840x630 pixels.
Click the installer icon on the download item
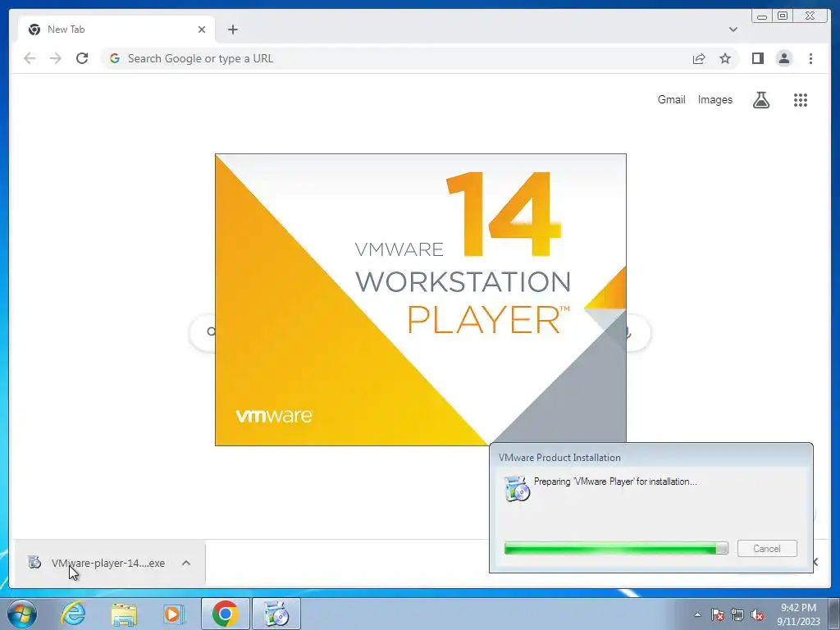(34, 563)
